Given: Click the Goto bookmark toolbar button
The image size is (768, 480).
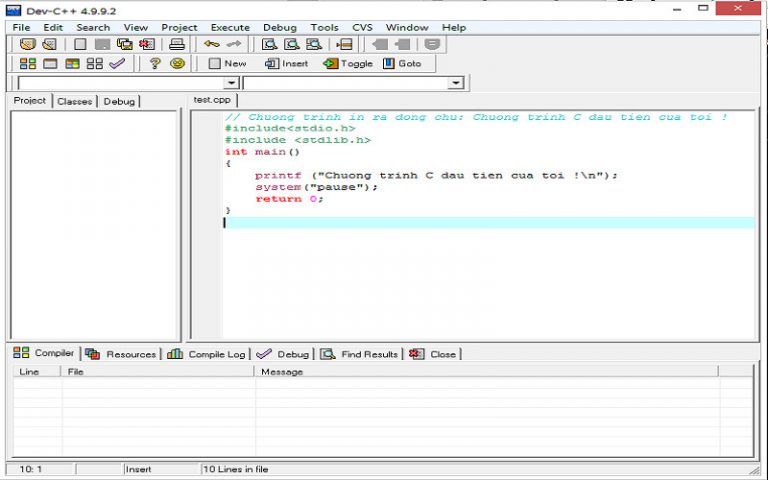Looking at the screenshot, I should [x=401, y=63].
